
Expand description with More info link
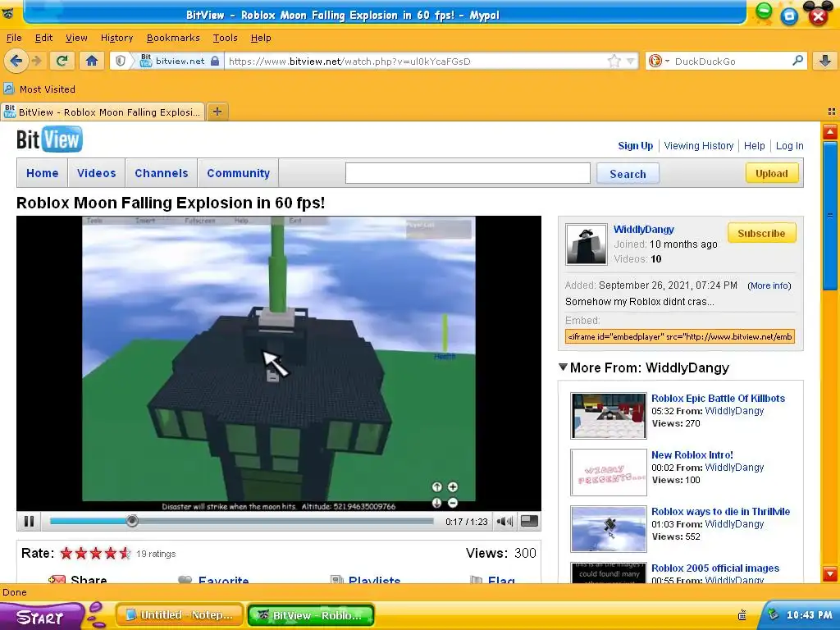click(x=769, y=285)
